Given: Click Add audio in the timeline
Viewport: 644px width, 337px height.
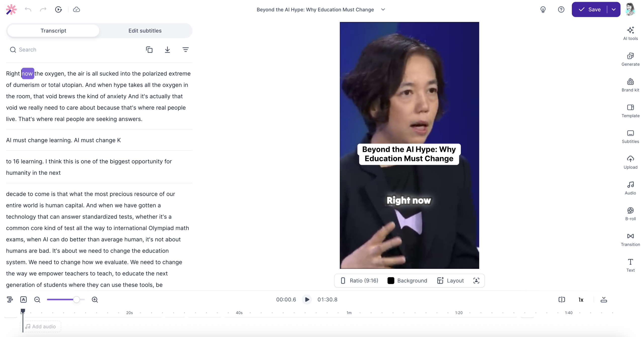Looking at the screenshot, I should [41, 326].
